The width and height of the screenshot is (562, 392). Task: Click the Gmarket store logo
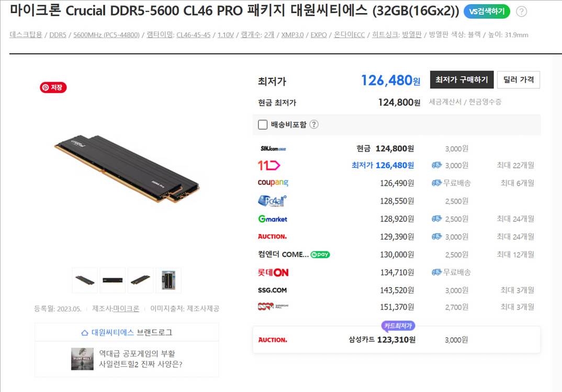coord(273,218)
